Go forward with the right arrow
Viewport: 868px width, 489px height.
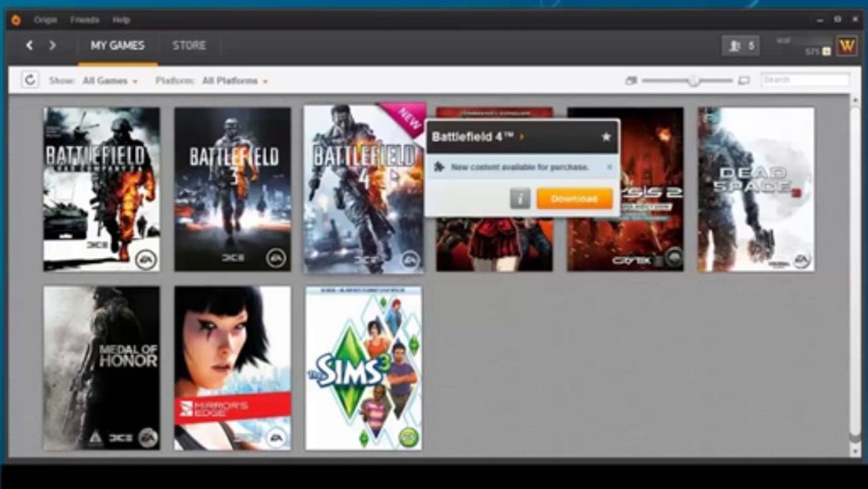pyautogui.click(x=52, y=46)
